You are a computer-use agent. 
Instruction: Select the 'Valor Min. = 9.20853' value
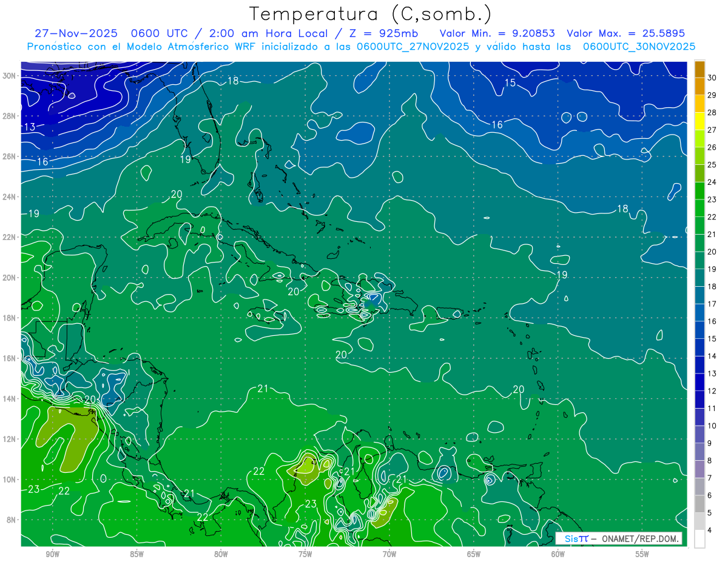point(497,33)
